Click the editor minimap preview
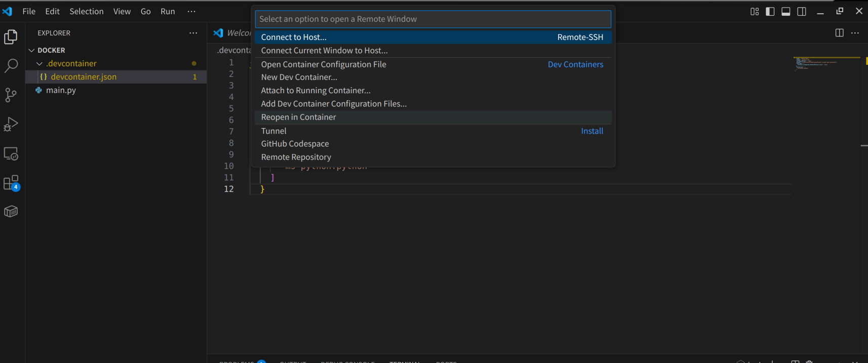The height and width of the screenshot is (363, 868). (826, 64)
